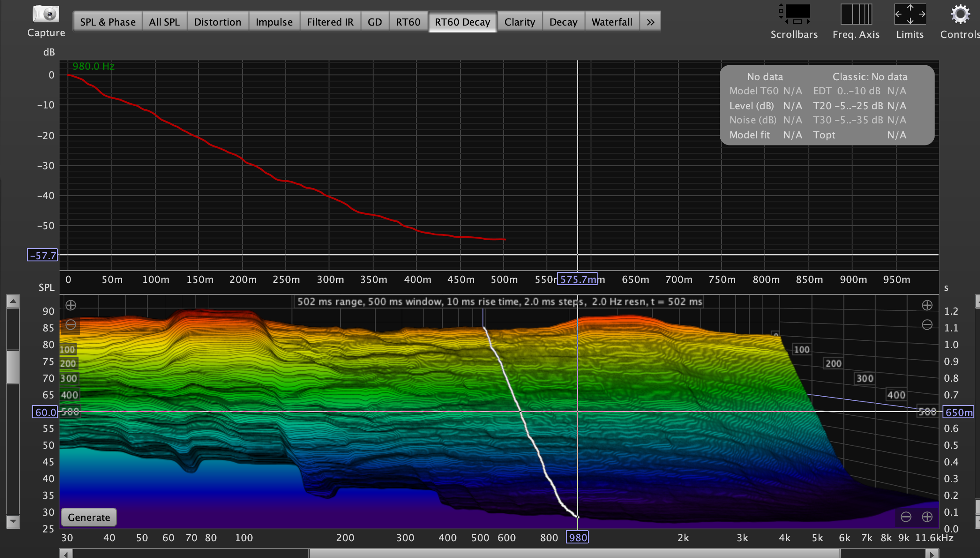Toggle the Freq. Axis icon
980x558 pixels.
click(x=856, y=14)
